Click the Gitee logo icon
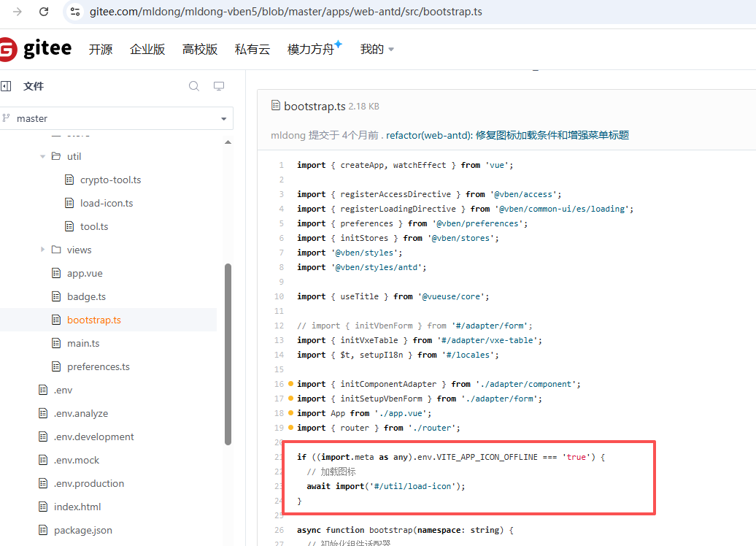The width and height of the screenshot is (756, 546). tap(7, 49)
